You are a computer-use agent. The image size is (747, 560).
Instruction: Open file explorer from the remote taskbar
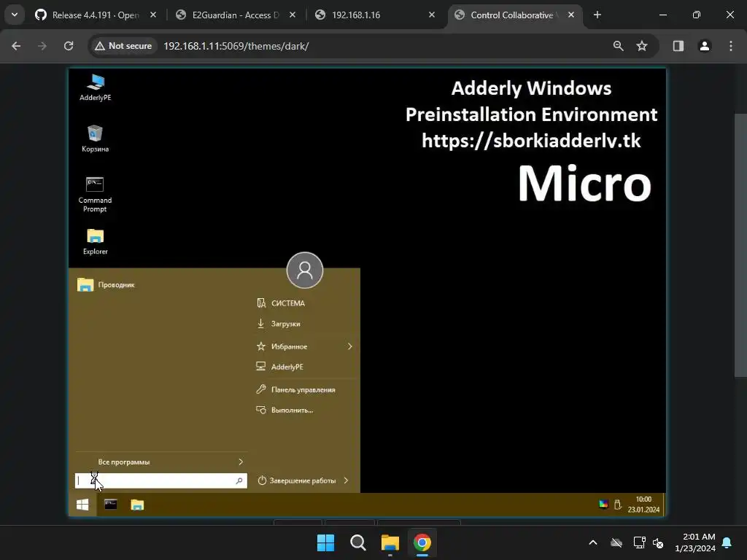137,505
